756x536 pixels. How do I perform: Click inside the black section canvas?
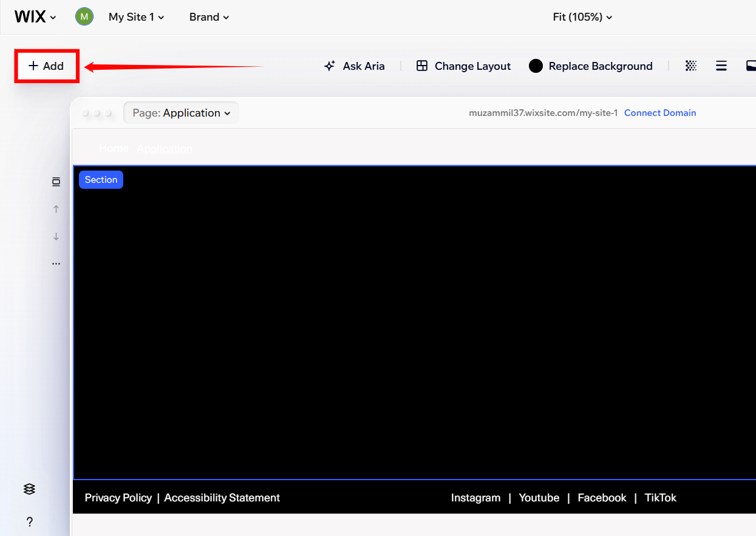point(414,322)
